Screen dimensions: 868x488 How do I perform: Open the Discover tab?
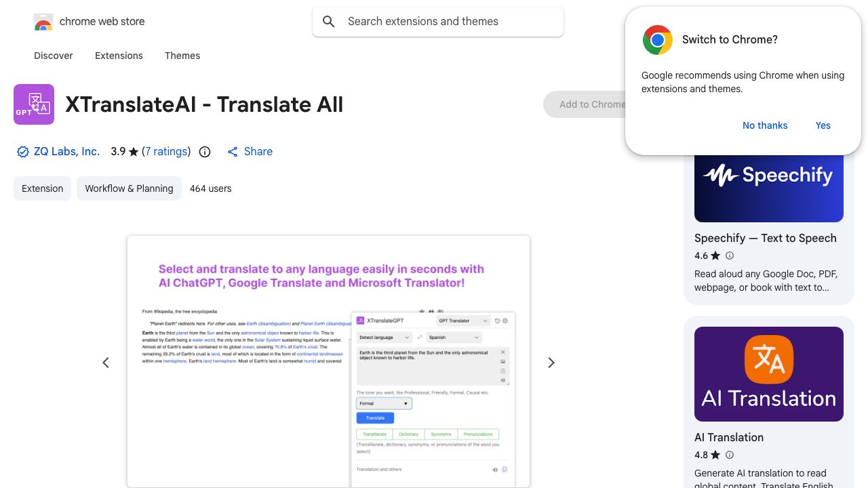click(54, 56)
